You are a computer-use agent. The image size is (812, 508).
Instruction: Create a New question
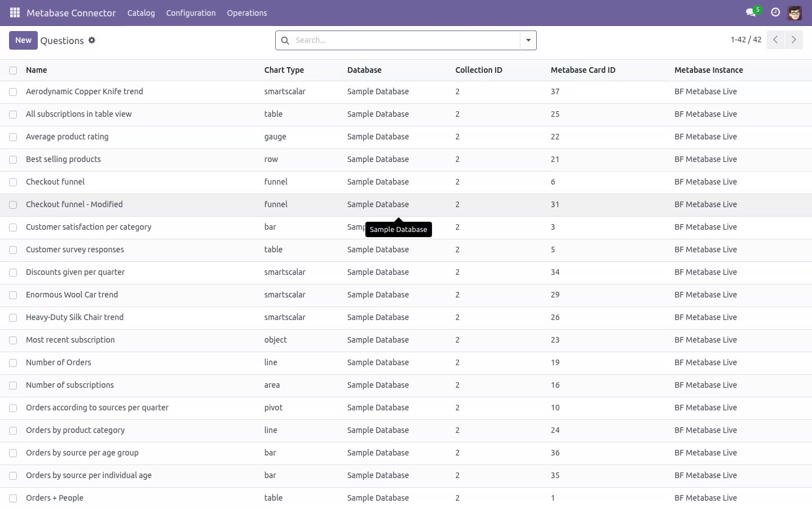pyautogui.click(x=23, y=40)
